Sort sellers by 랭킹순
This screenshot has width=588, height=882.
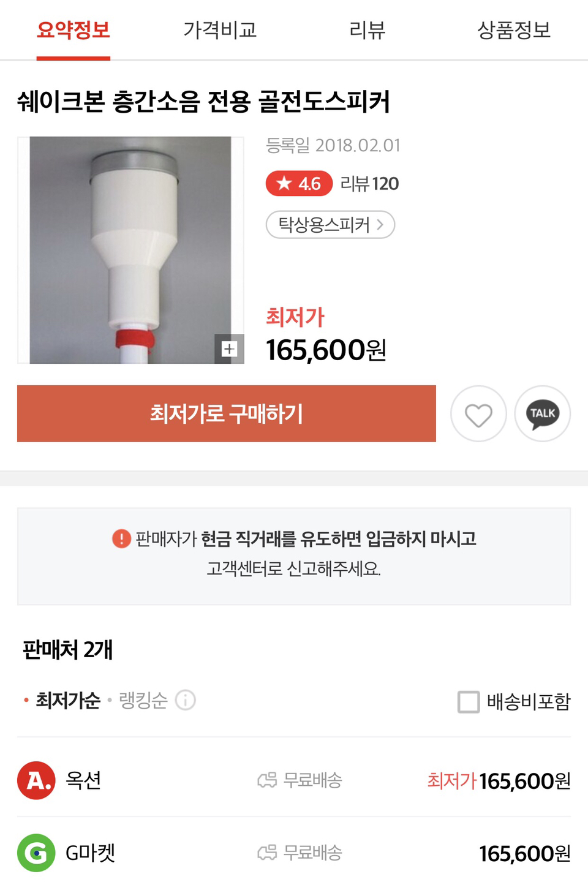tap(143, 700)
